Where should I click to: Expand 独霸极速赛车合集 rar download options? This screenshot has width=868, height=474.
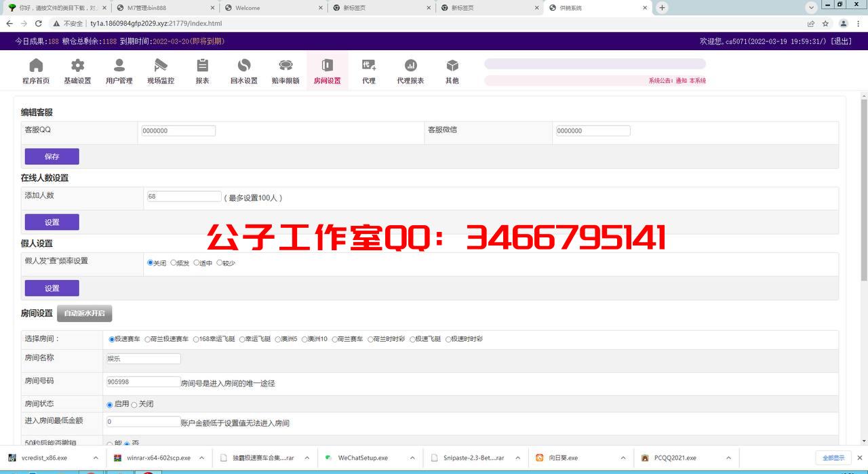click(x=307, y=458)
